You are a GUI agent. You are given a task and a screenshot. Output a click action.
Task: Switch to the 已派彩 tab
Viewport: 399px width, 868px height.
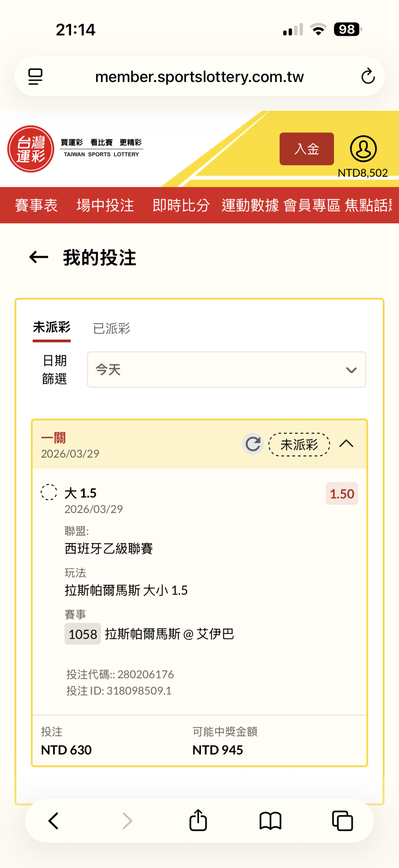tap(112, 328)
